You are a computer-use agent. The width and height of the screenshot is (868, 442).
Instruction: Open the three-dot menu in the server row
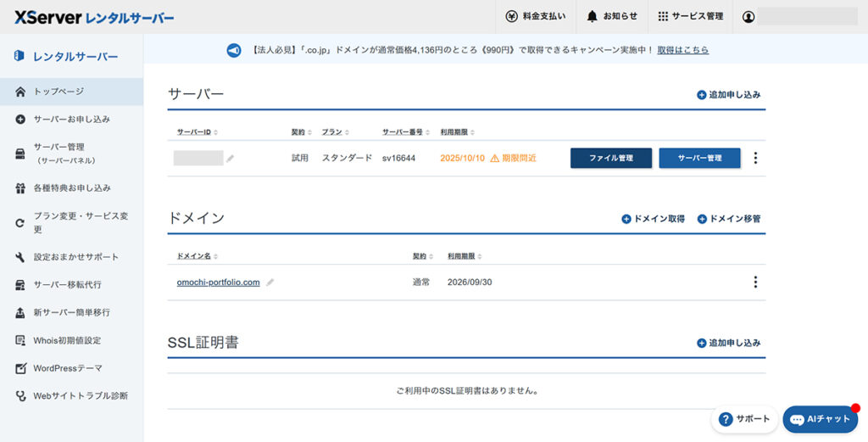[x=755, y=158]
